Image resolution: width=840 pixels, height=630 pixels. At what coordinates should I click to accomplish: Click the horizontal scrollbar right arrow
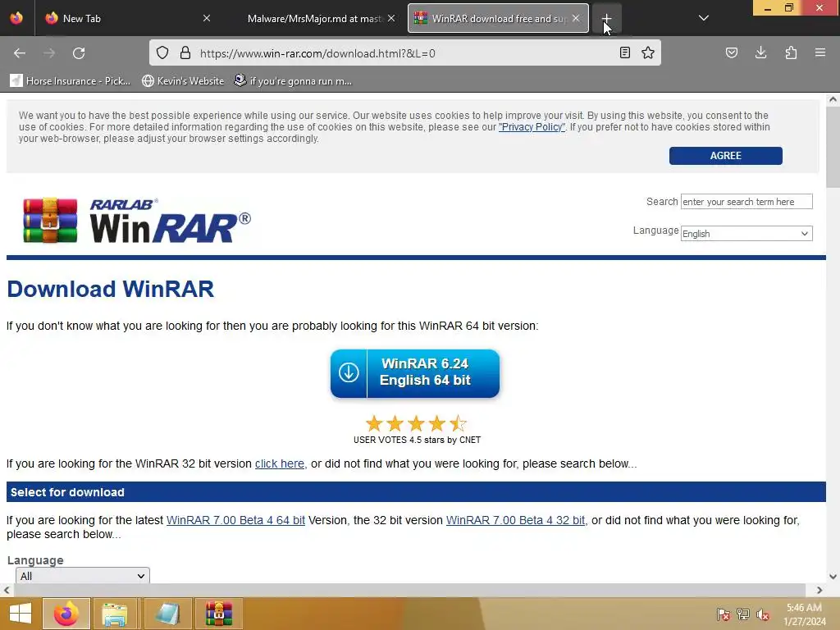pyautogui.click(x=819, y=590)
